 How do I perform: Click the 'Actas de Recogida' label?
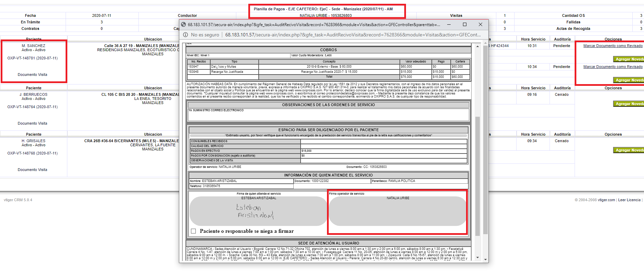point(573,28)
